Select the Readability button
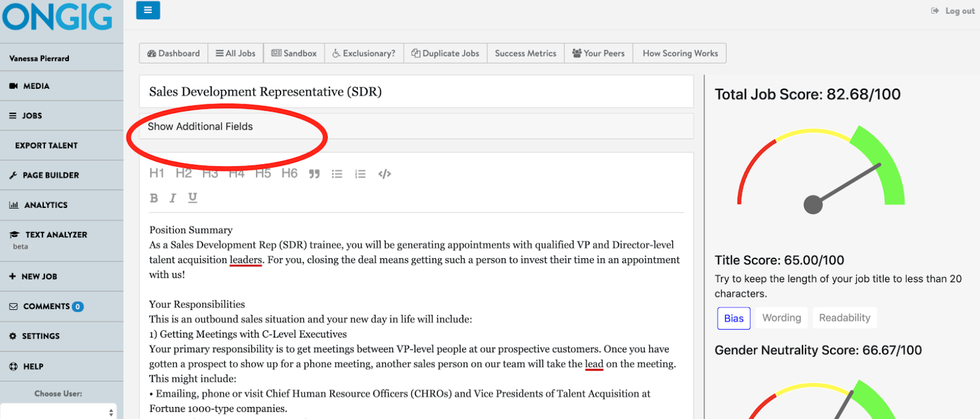The width and height of the screenshot is (980, 419). click(x=845, y=318)
